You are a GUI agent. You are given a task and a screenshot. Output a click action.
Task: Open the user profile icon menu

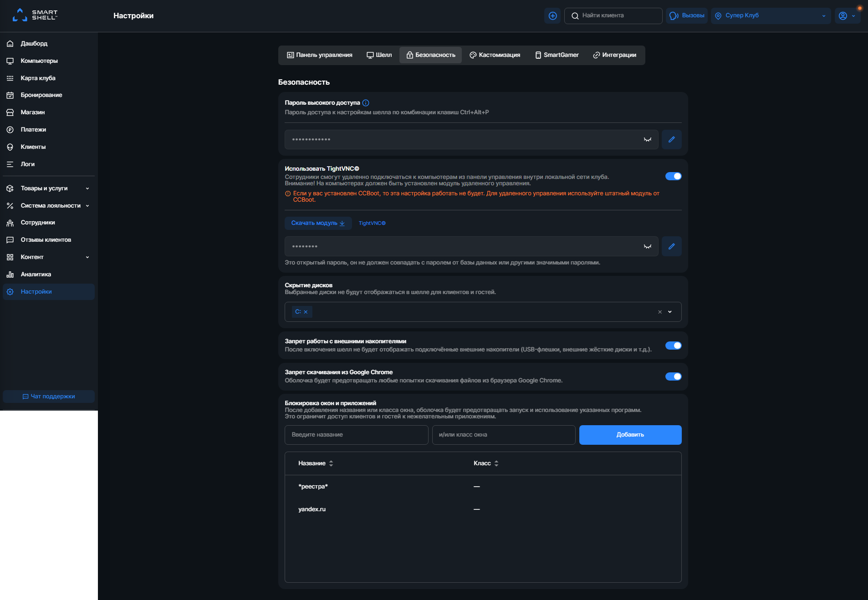coord(843,15)
